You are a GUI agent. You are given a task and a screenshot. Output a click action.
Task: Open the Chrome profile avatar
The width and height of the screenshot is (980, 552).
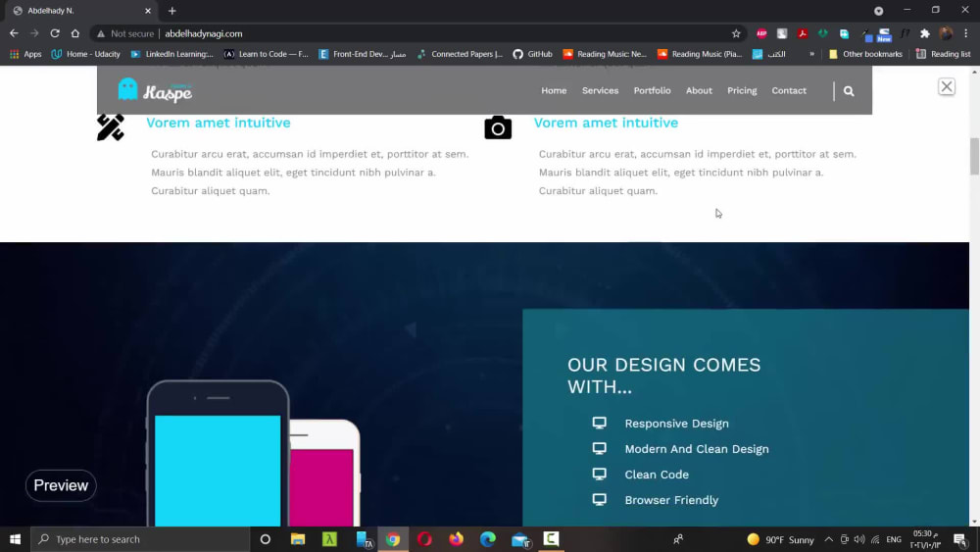click(x=946, y=33)
